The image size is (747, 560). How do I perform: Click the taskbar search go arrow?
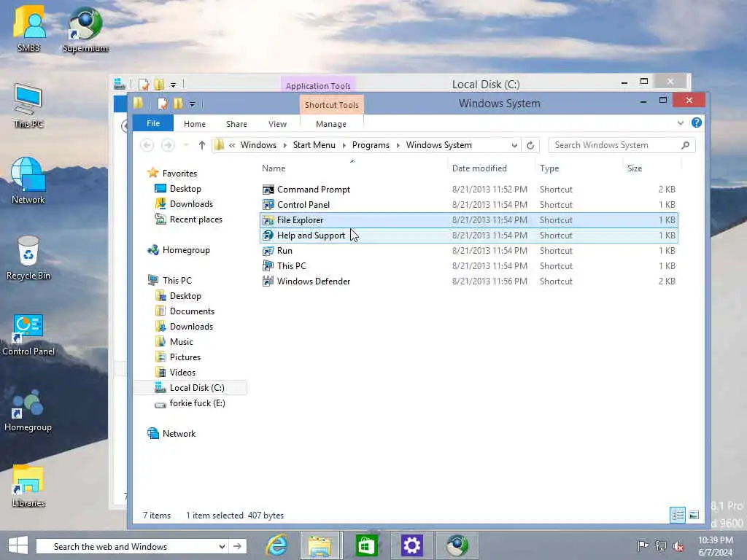(x=237, y=546)
